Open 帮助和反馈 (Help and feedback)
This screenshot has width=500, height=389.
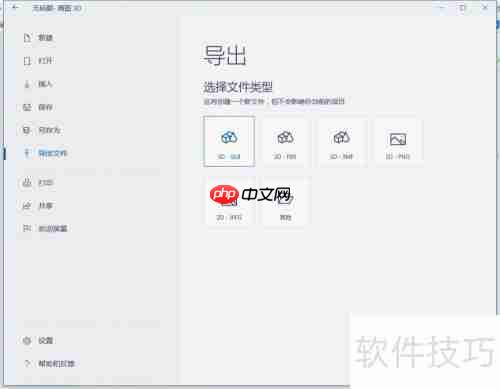pyautogui.click(x=49, y=363)
